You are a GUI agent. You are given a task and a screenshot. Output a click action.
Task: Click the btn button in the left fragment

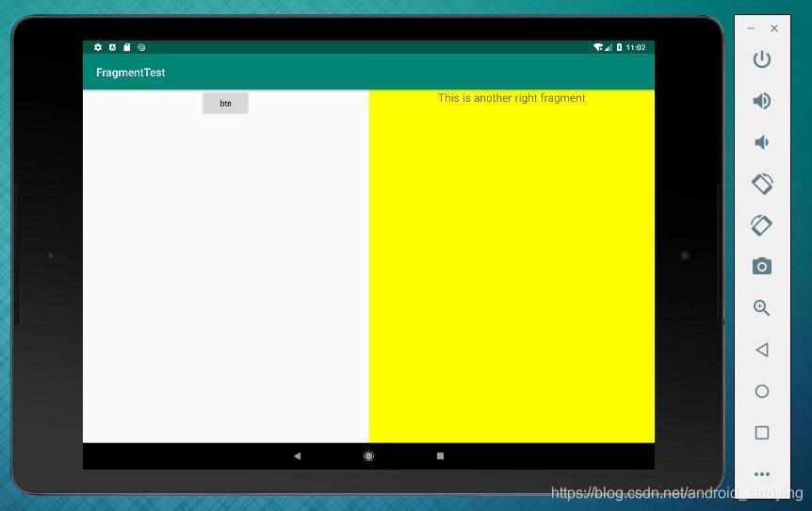(x=225, y=103)
